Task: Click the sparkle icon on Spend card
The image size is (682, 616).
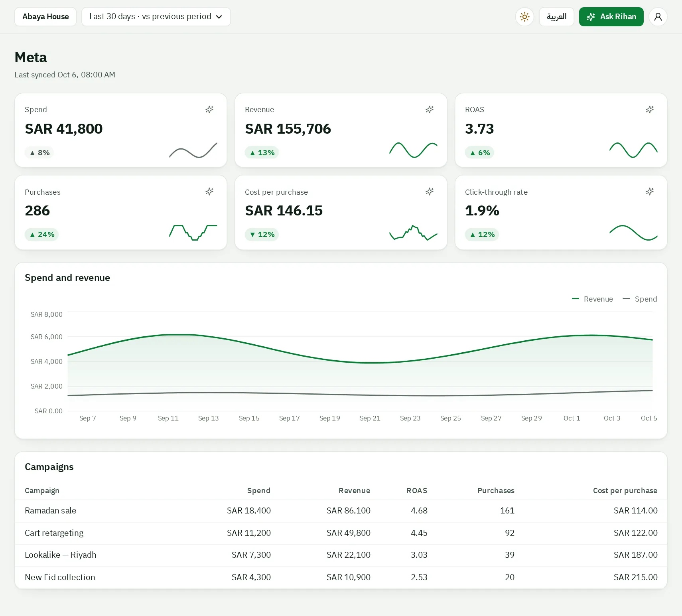Action: pos(209,109)
